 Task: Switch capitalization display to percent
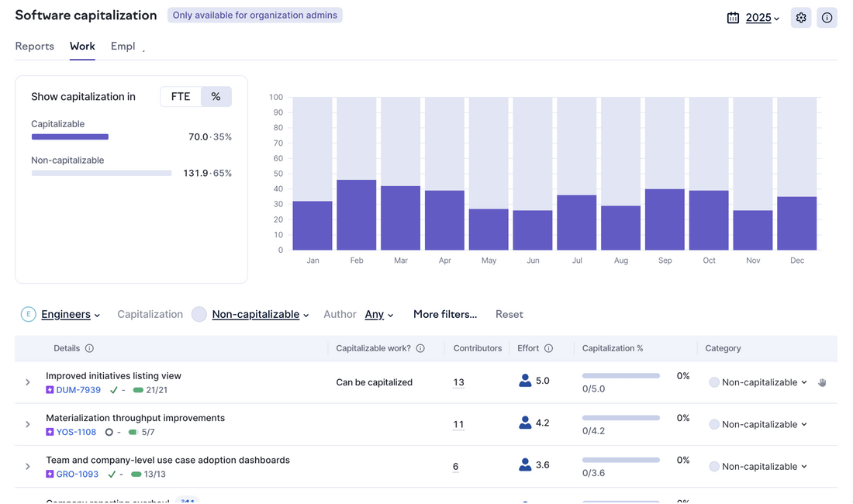click(x=216, y=96)
